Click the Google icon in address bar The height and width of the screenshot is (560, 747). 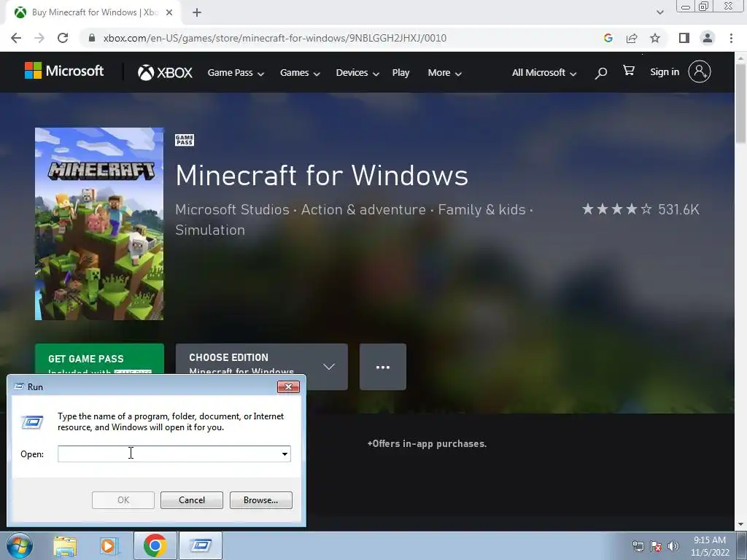pos(608,38)
